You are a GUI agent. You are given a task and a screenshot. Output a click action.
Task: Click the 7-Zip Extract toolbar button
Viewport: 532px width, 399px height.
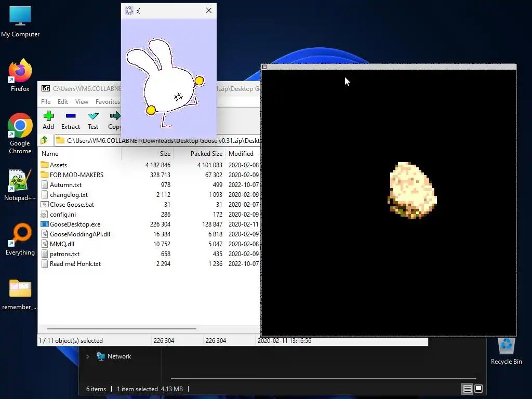coord(71,120)
